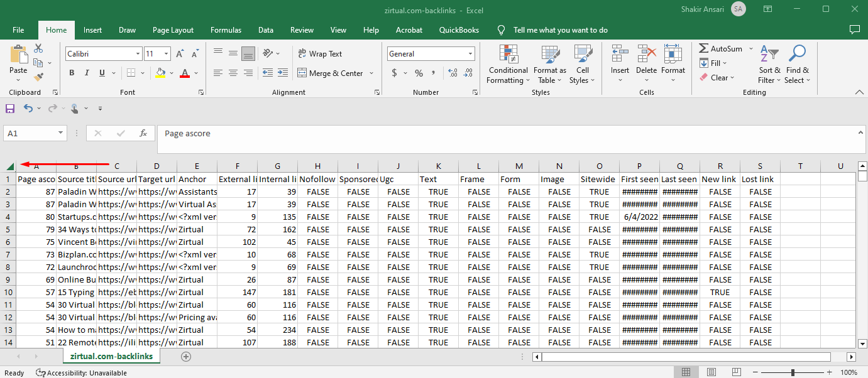Apply the red Font Color
Viewport: 868px width, 378px height.
[x=184, y=73]
